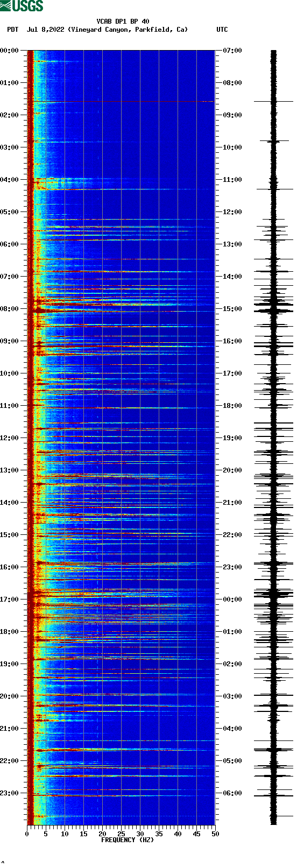Click the 13:00 label on UTC axis
Image resolution: width=297 pixels, height=868 pixels.
[232, 244]
